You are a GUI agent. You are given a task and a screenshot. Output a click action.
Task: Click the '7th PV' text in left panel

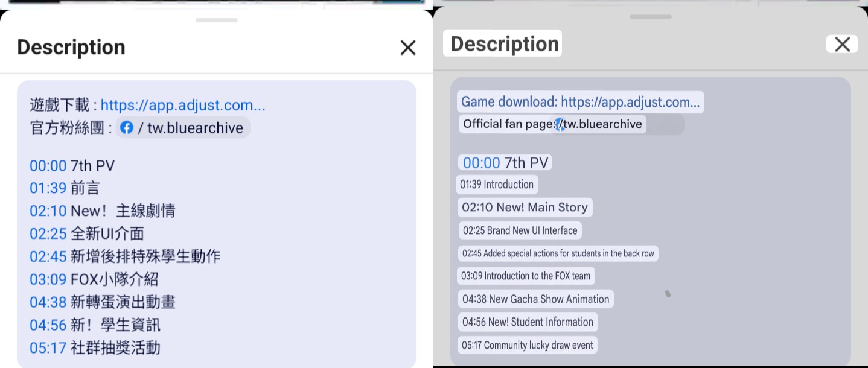tap(92, 165)
